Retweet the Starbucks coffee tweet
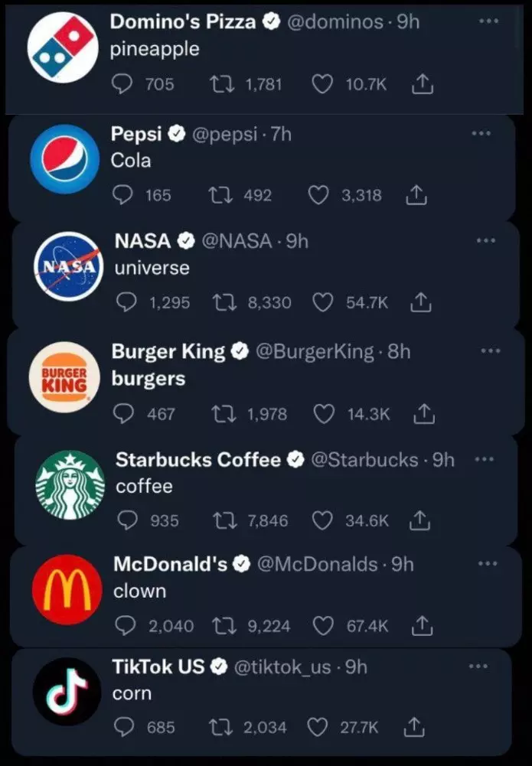Image resolution: width=532 pixels, height=766 pixels. 224,520
